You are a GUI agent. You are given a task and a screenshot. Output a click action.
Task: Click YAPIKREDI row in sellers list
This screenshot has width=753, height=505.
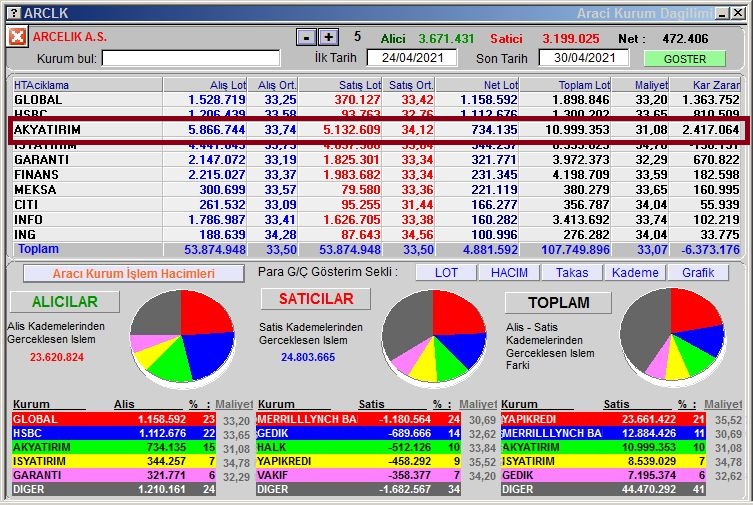point(359,461)
